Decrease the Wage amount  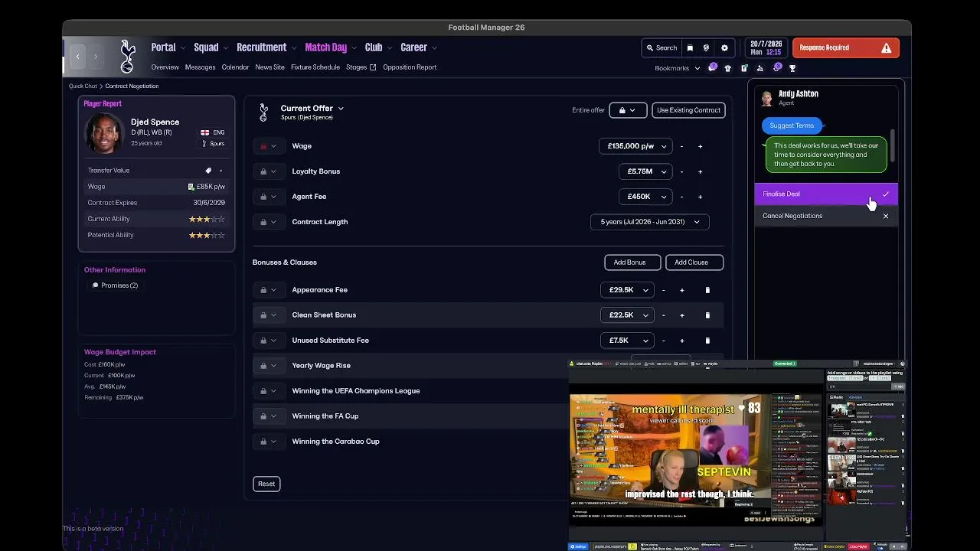pyautogui.click(x=681, y=146)
